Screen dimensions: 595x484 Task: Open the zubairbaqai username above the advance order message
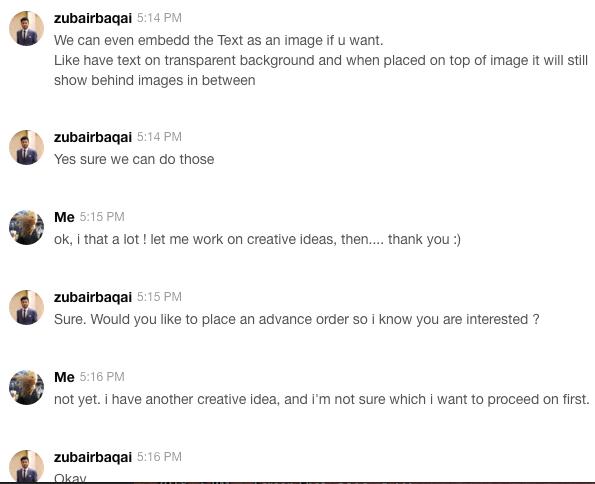tap(93, 297)
